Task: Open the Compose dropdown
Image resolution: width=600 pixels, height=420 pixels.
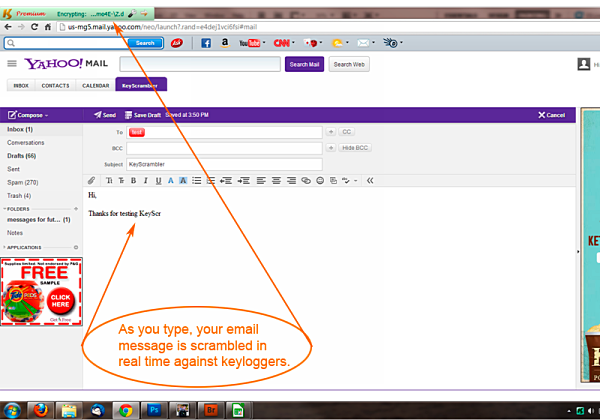Action: point(30,115)
